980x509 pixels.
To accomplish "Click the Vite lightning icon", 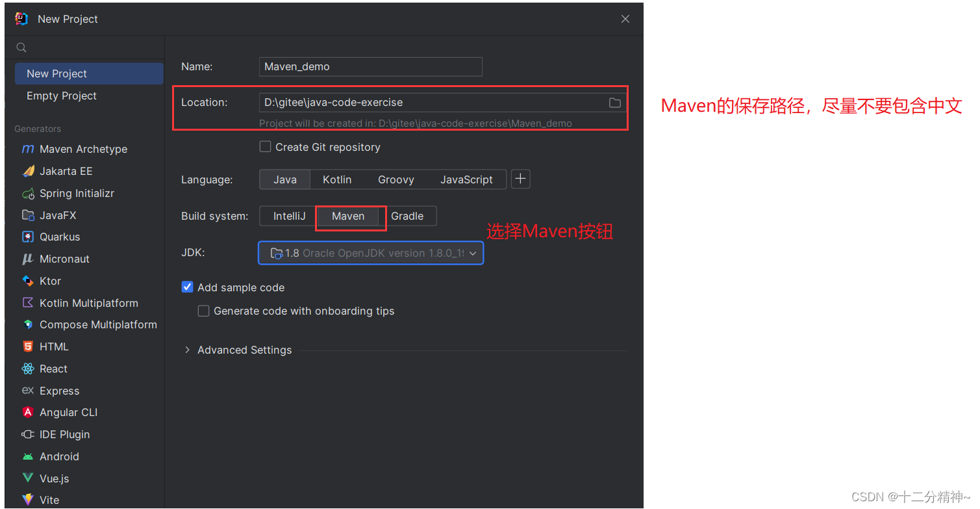I will tap(28, 500).
